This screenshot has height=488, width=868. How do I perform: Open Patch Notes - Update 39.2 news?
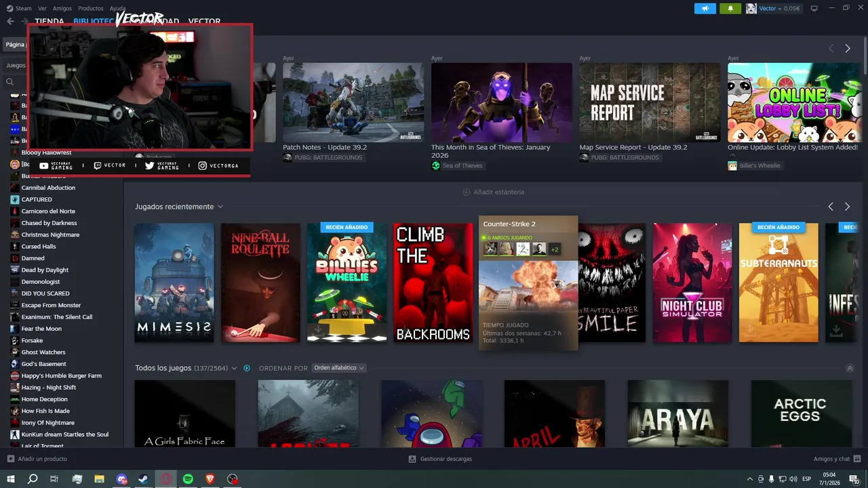pyautogui.click(x=353, y=103)
